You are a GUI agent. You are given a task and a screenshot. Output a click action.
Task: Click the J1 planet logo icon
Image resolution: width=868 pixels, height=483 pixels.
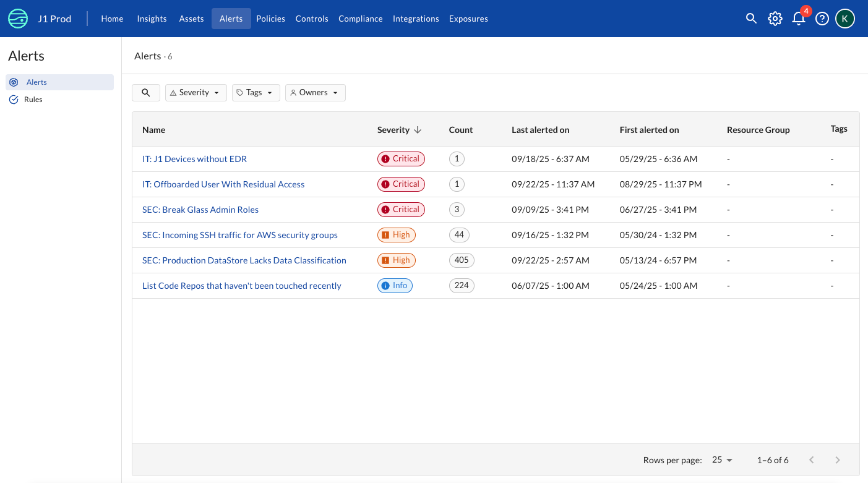(x=18, y=19)
